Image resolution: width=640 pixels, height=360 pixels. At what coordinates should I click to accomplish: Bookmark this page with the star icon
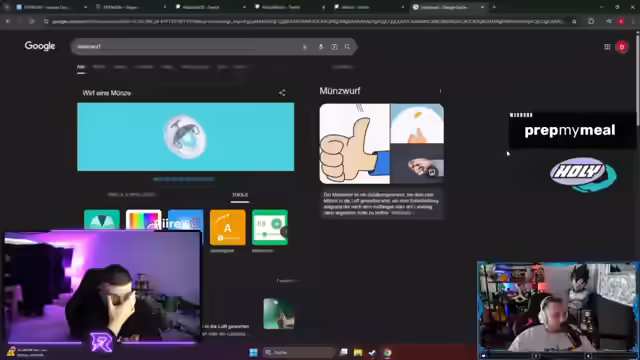pos(574,21)
